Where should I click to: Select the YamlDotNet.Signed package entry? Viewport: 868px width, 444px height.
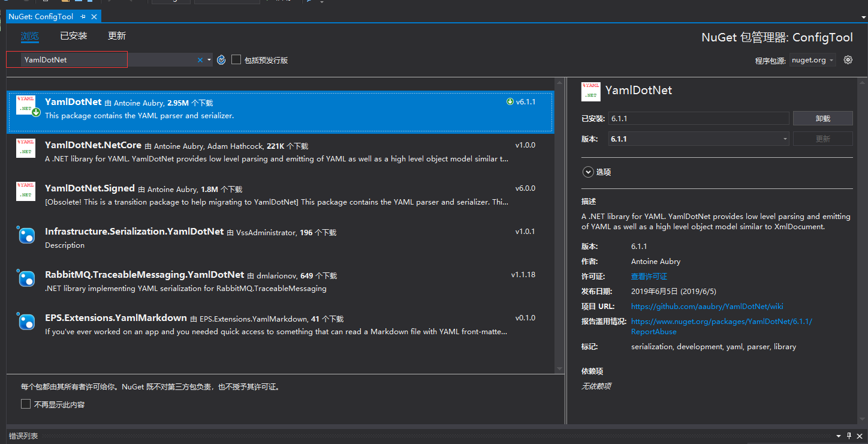(276, 194)
